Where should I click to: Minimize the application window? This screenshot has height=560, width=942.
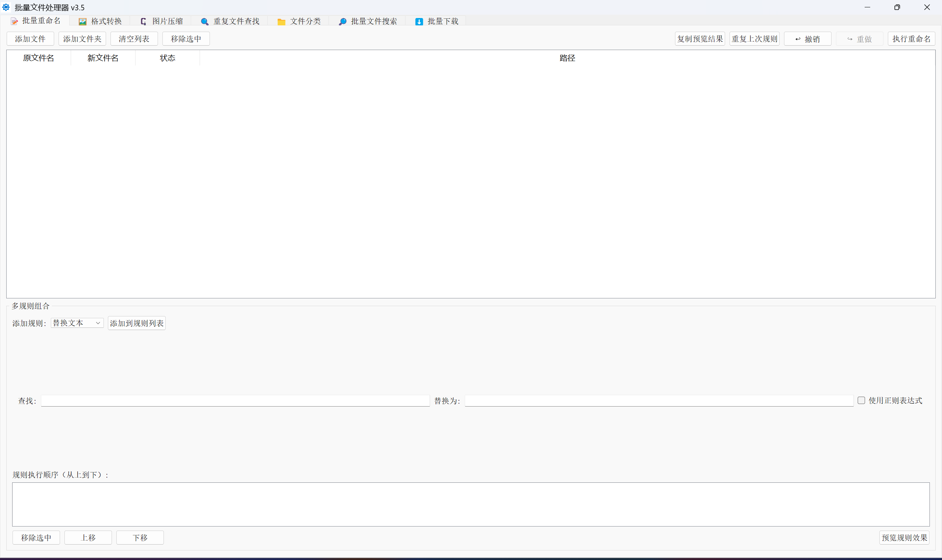point(867,7)
